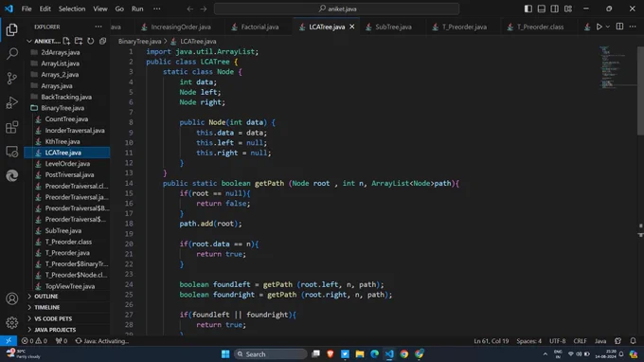This screenshot has width=644, height=362.
Task: Open the Selection menu
Action: pyautogui.click(x=72, y=9)
